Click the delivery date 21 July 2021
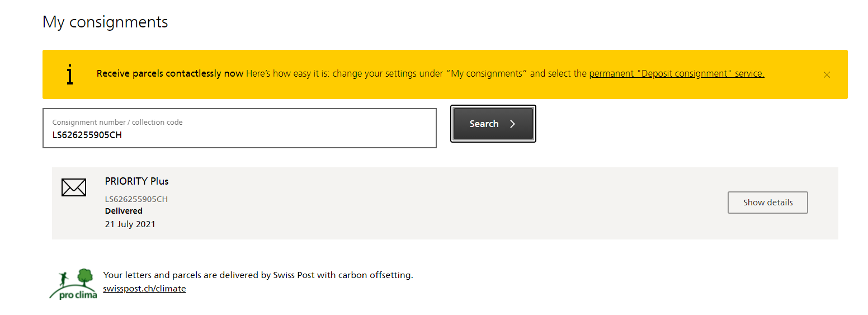 130,224
